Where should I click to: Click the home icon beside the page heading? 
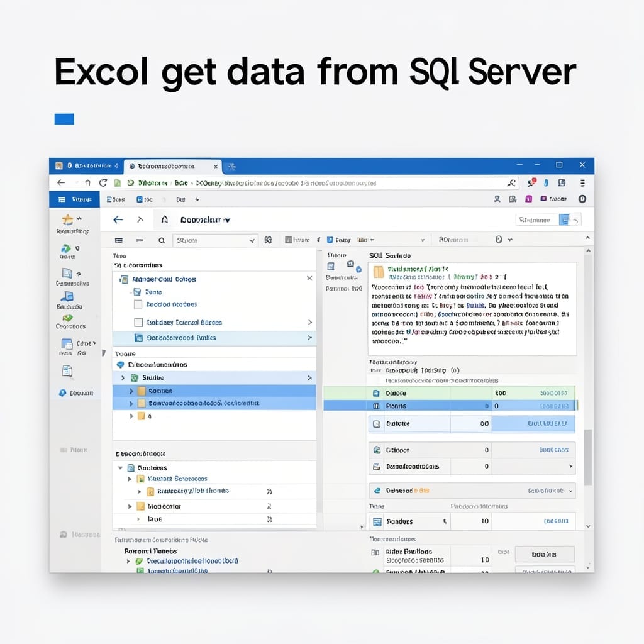tap(164, 219)
